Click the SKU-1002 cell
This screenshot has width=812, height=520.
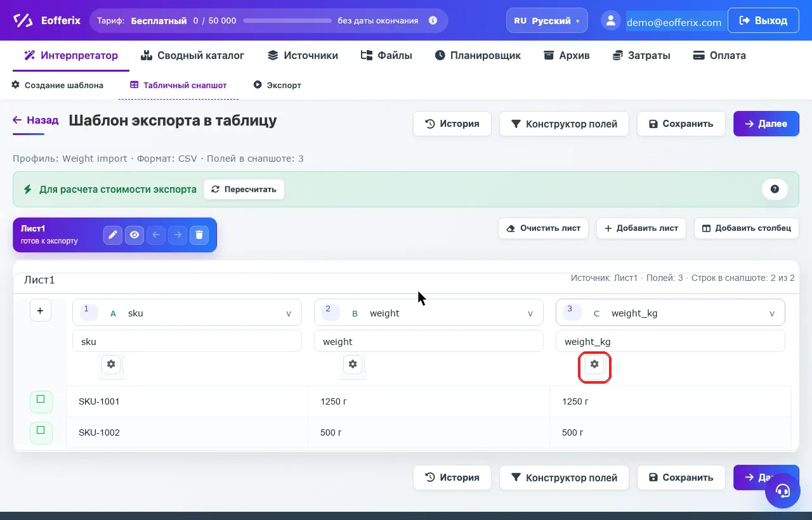(x=187, y=432)
